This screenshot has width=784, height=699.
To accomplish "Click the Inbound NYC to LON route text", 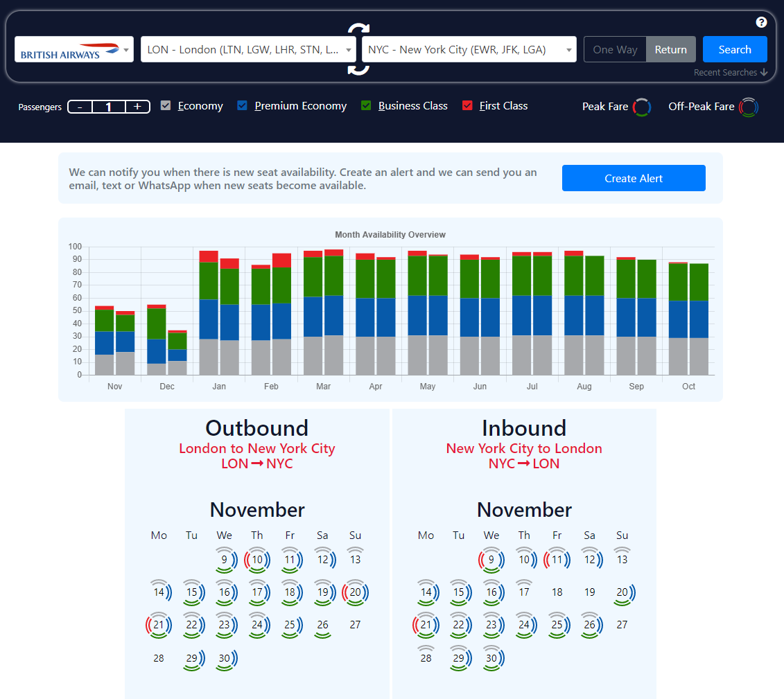I will click(x=524, y=463).
